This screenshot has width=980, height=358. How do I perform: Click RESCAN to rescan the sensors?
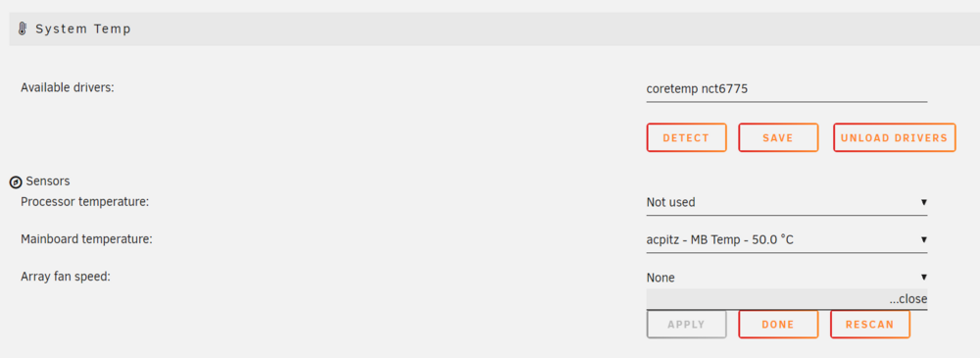click(870, 325)
